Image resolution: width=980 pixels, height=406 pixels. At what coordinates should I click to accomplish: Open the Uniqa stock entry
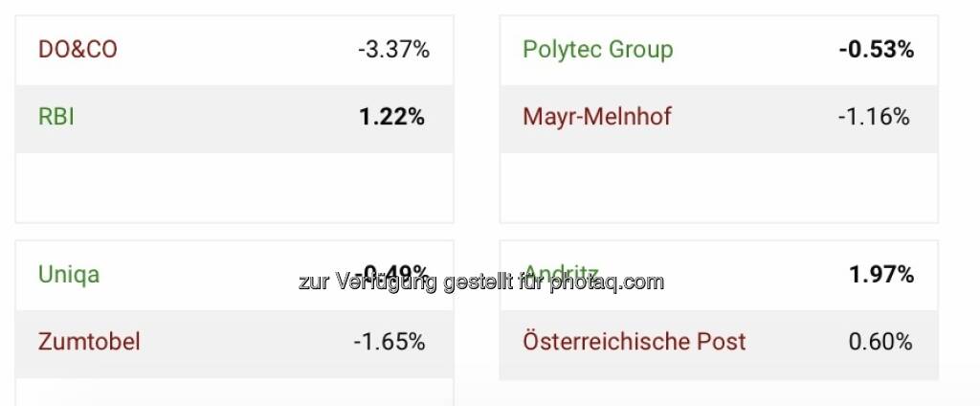69,275
